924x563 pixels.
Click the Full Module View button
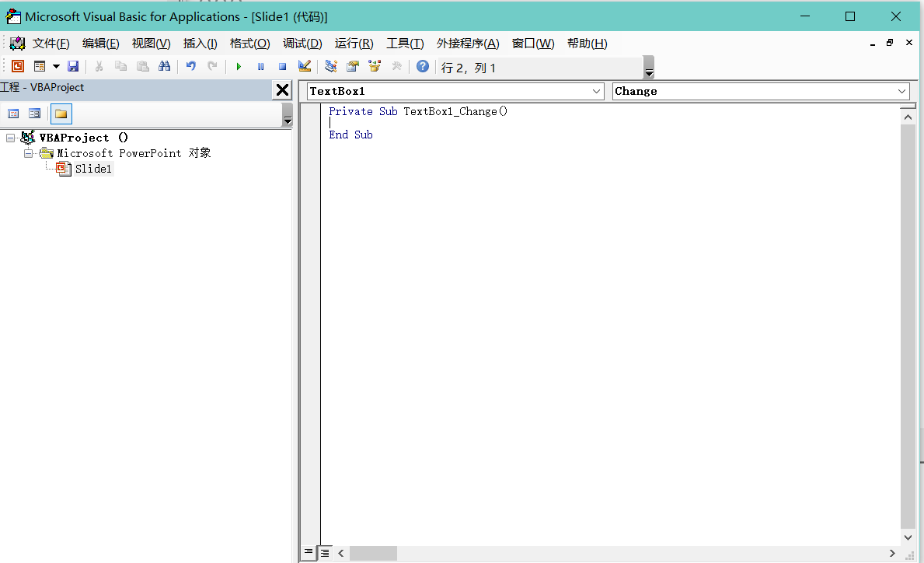click(x=325, y=553)
